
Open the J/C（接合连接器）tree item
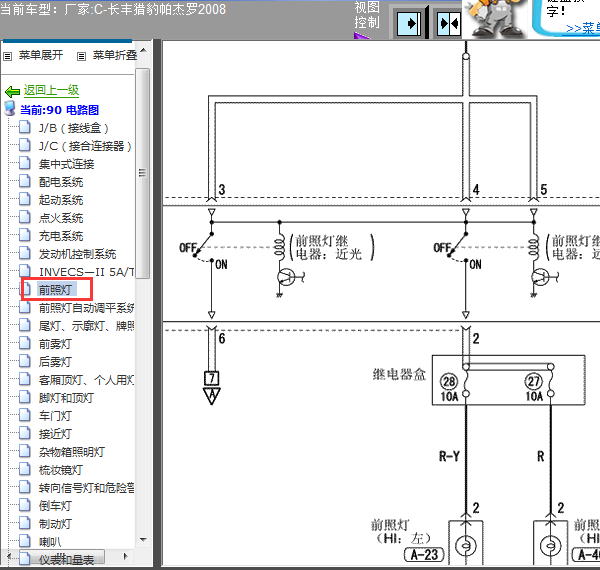pyautogui.click(x=85, y=146)
